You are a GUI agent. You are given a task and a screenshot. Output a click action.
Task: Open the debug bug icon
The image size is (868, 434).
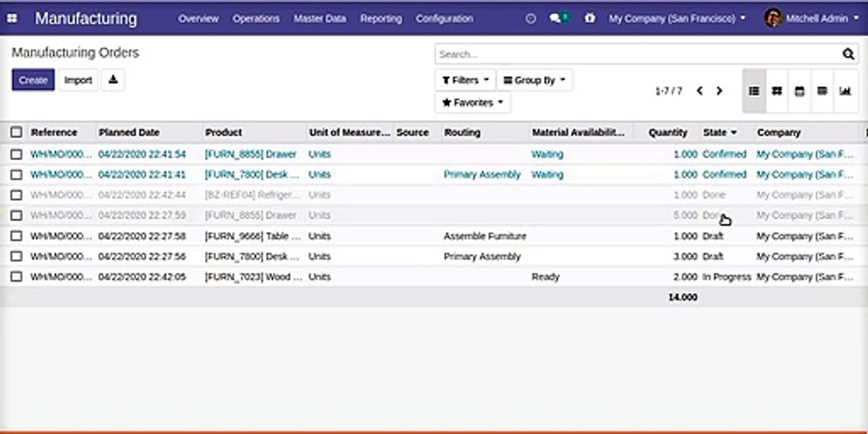pyautogui.click(x=590, y=19)
